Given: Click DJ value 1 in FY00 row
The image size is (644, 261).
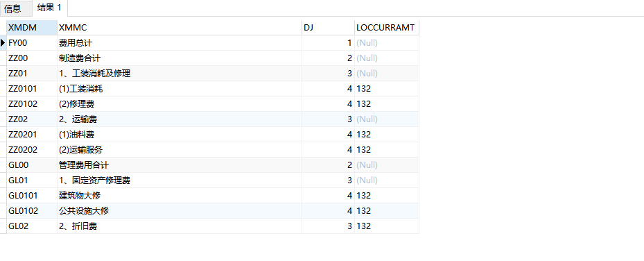Looking at the screenshot, I should tap(328, 43).
